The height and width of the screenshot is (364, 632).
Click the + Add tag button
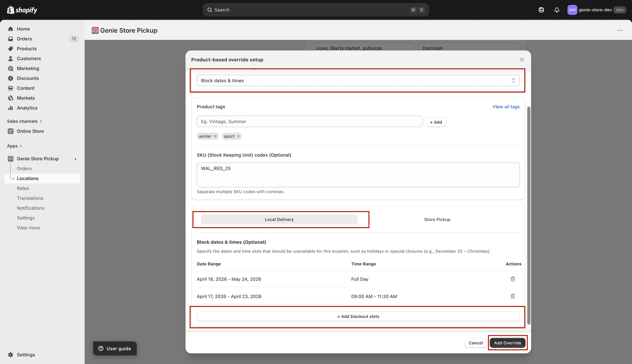436,122
